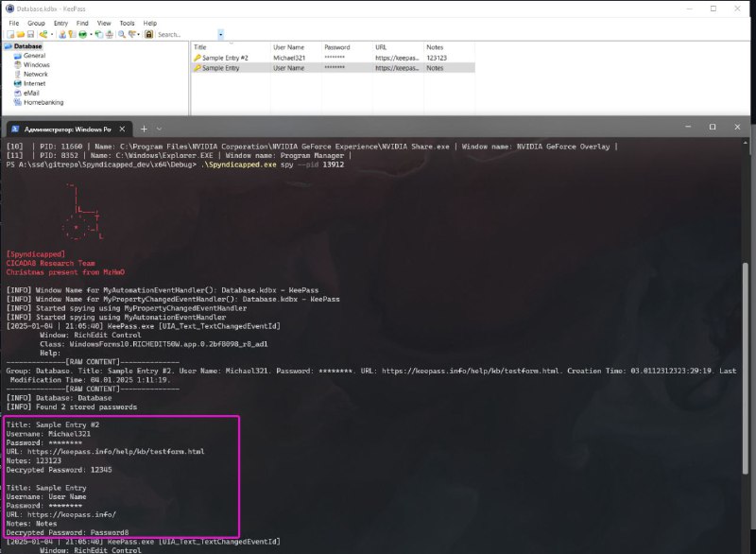Click the masked password of Sample Entry #2

click(335, 58)
